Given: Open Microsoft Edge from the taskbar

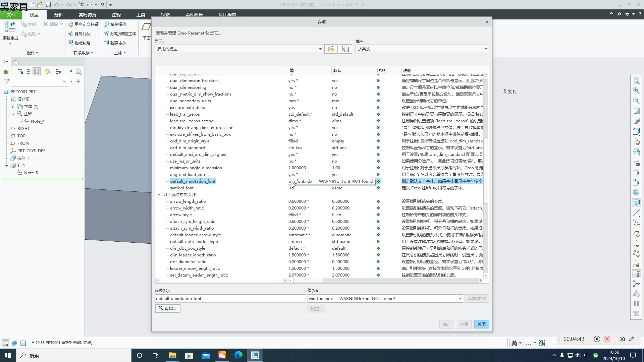Looking at the screenshot, I should click(238, 355).
